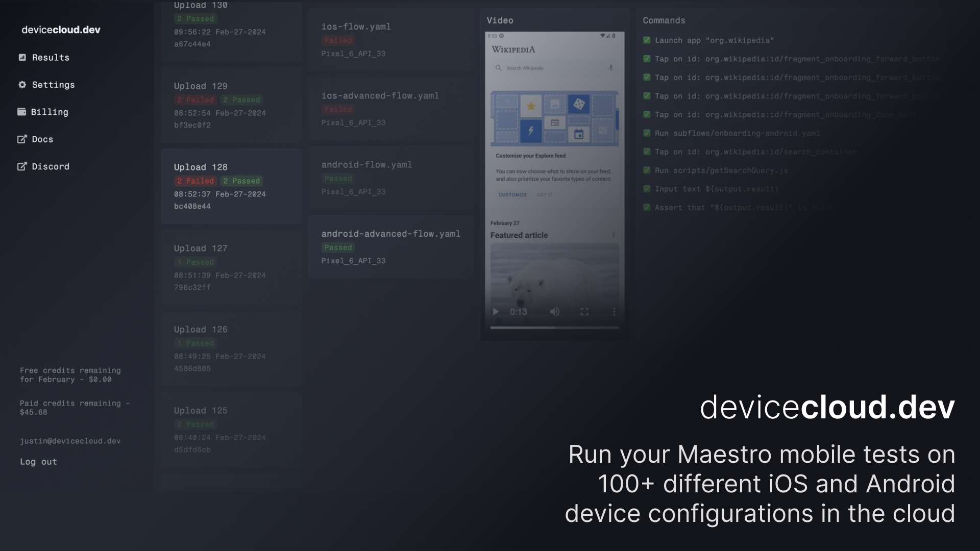Play the Wikipedia test video
The height and width of the screenshot is (551, 980).
tap(496, 312)
